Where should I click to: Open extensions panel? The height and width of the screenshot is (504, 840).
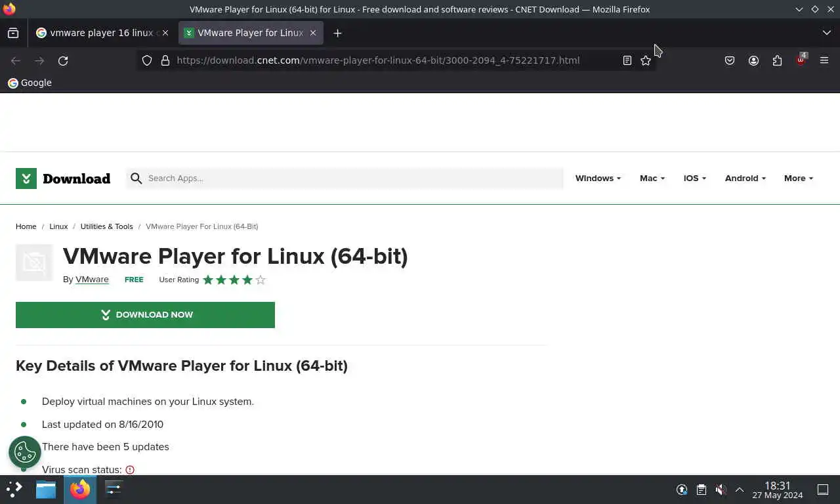click(777, 60)
